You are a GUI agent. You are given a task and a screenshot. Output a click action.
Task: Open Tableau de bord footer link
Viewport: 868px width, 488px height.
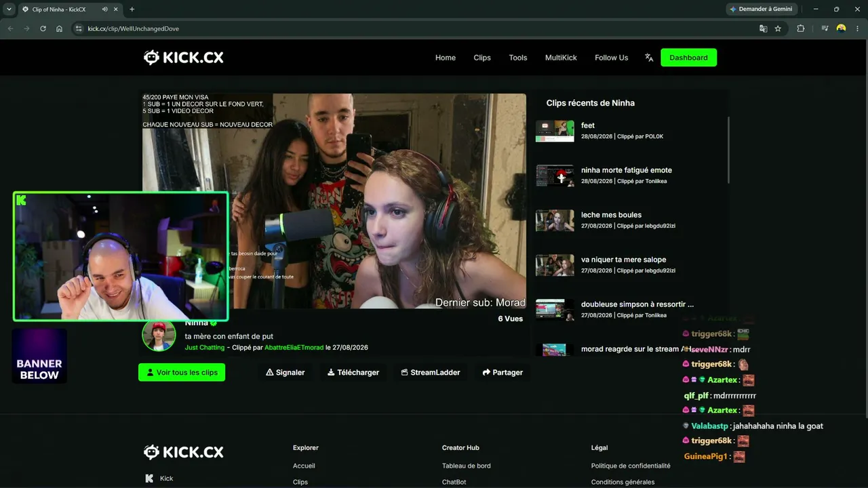coord(467,466)
